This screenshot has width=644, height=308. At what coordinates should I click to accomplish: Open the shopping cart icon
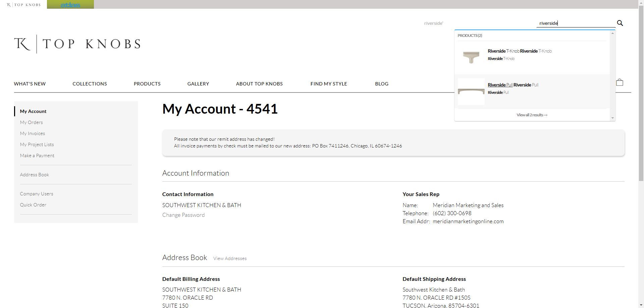[x=620, y=82]
